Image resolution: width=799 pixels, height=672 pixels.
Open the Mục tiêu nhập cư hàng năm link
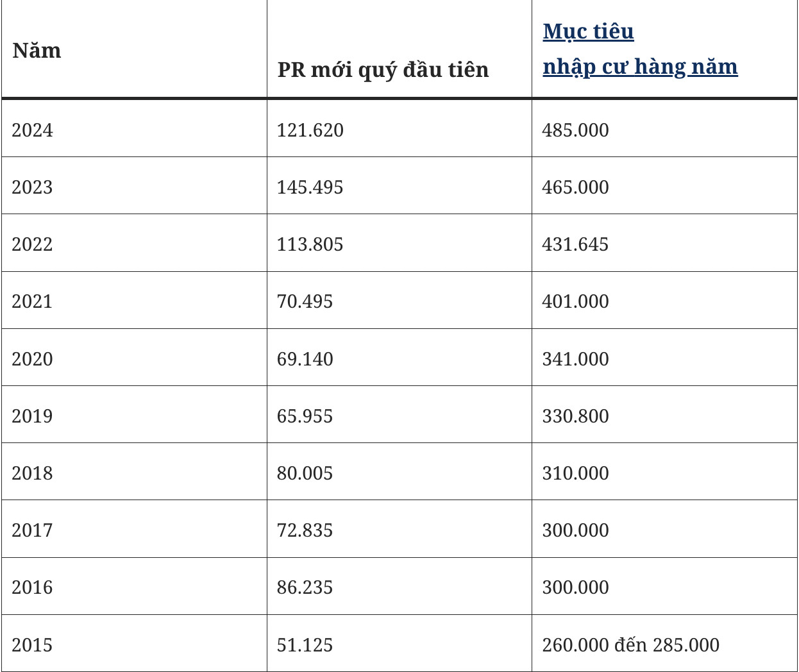pyautogui.click(x=640, y=49)
